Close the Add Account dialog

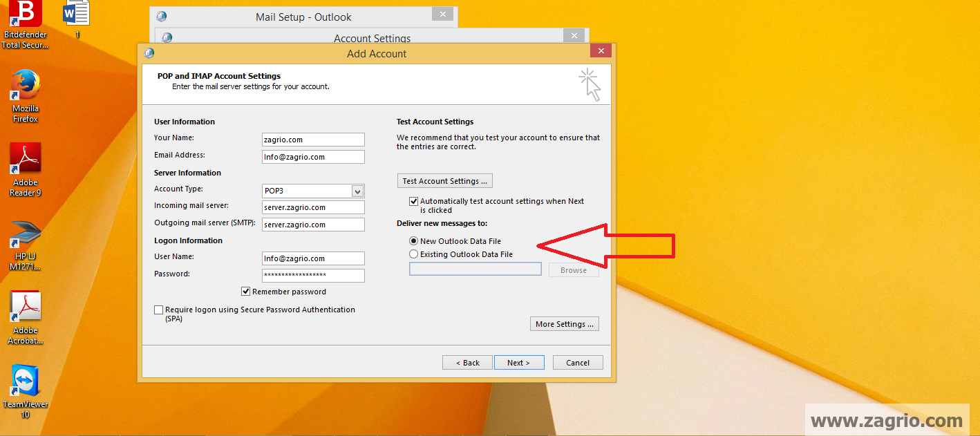coord(601,50)
